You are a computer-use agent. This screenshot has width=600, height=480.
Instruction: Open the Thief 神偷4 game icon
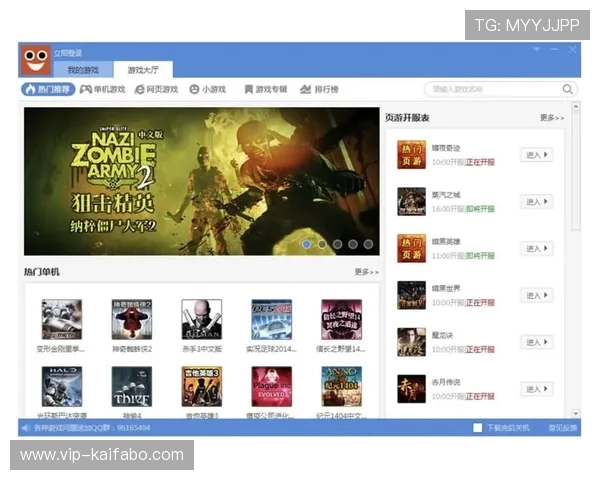coord(131,386)
